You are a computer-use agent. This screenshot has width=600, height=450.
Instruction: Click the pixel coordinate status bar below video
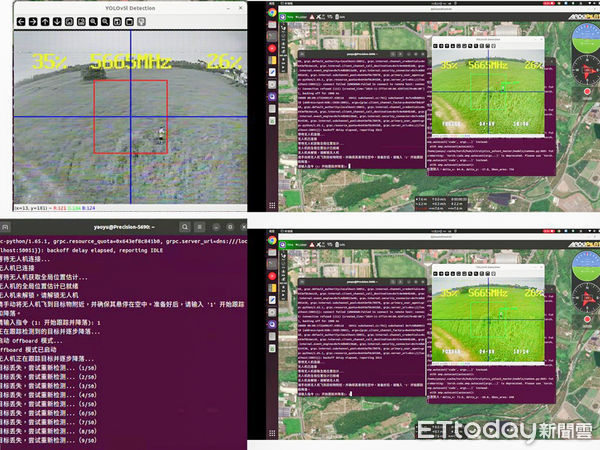(40, 208)
